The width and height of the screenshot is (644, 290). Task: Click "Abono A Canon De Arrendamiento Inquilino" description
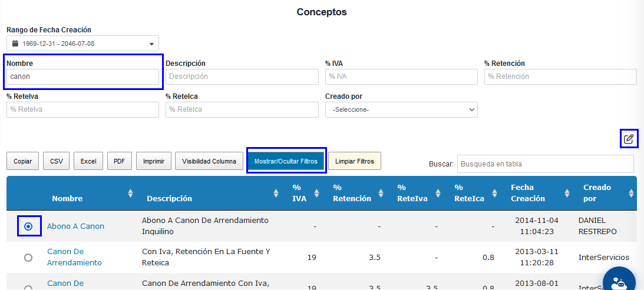[205, 226]
